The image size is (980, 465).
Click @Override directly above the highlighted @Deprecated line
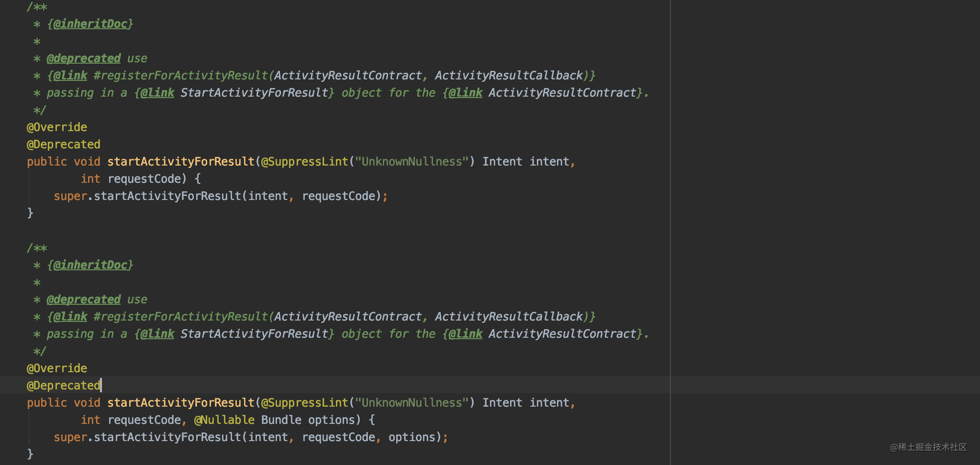click(x=57, y=368)
